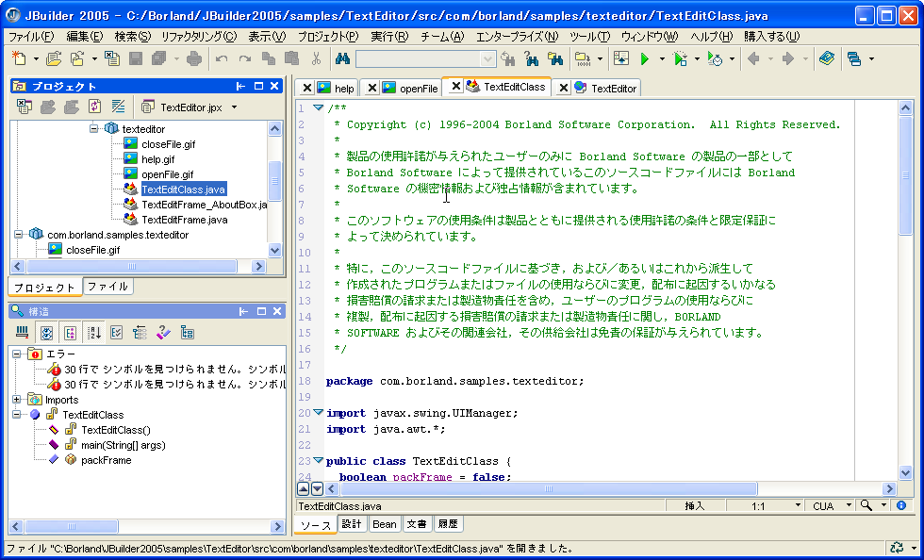The width and height of the screenshot is (924, 560).
Task: Run the project with green play icon
Action: coord(645,58)
